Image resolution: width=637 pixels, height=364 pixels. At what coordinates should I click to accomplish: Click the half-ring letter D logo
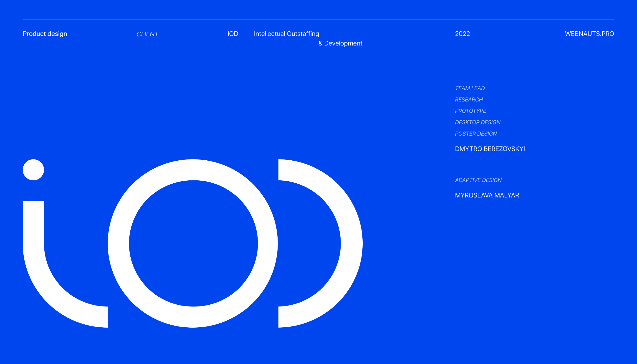coord(351,243)
